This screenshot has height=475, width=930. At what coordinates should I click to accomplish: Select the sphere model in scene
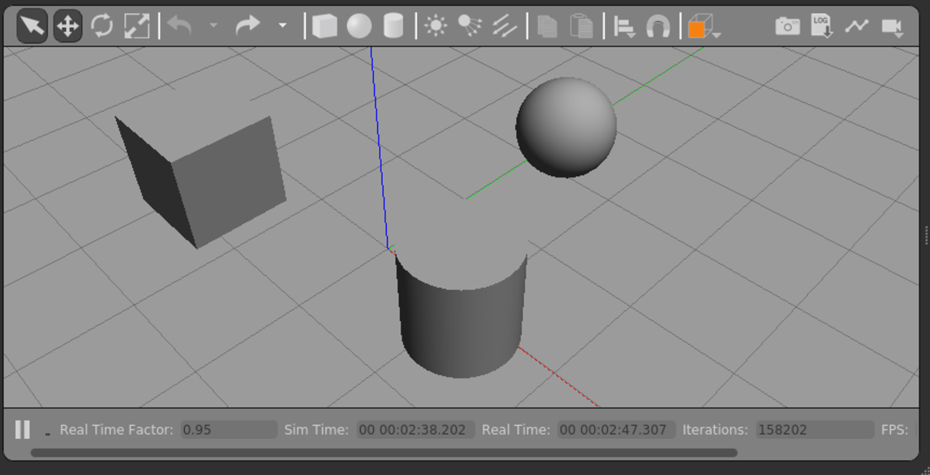pos(566,127)
